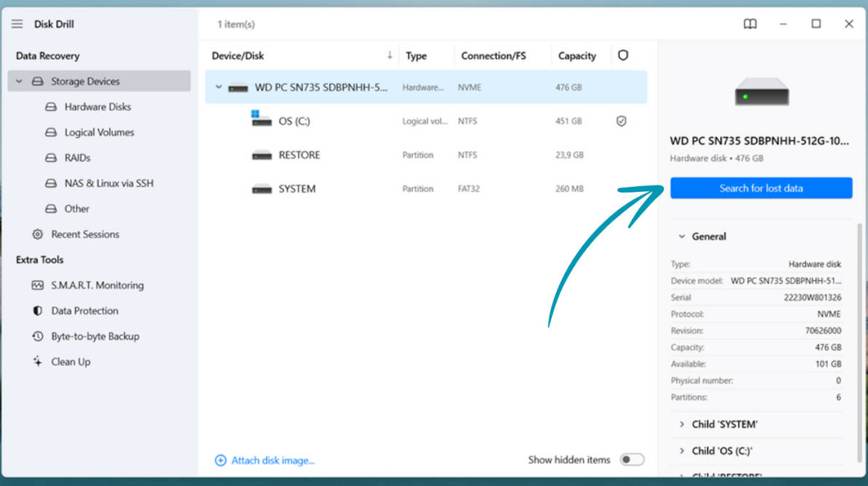Select the SYSTEM partition row name

(x=297, y=189)
